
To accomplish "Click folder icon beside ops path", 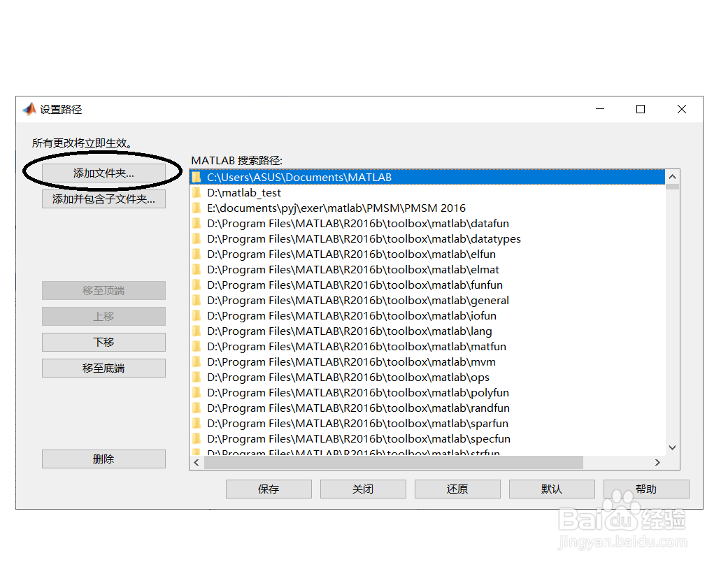I will (x=197, y=378).
